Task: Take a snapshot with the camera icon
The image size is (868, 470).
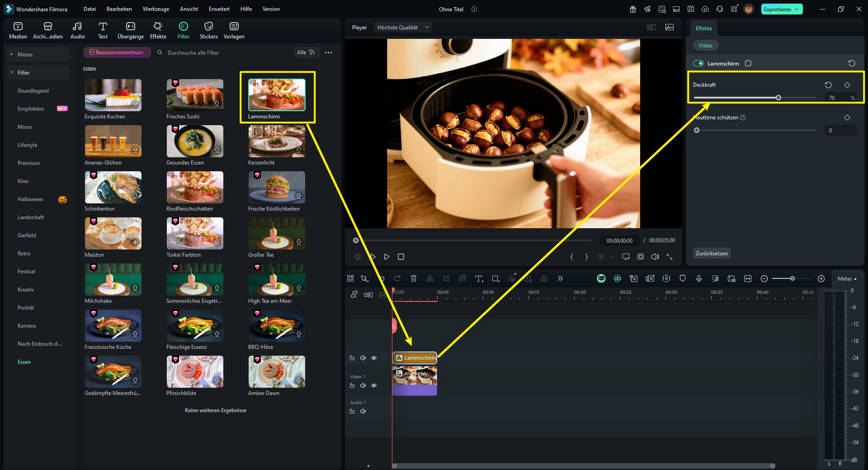Action: click(641, 257)
